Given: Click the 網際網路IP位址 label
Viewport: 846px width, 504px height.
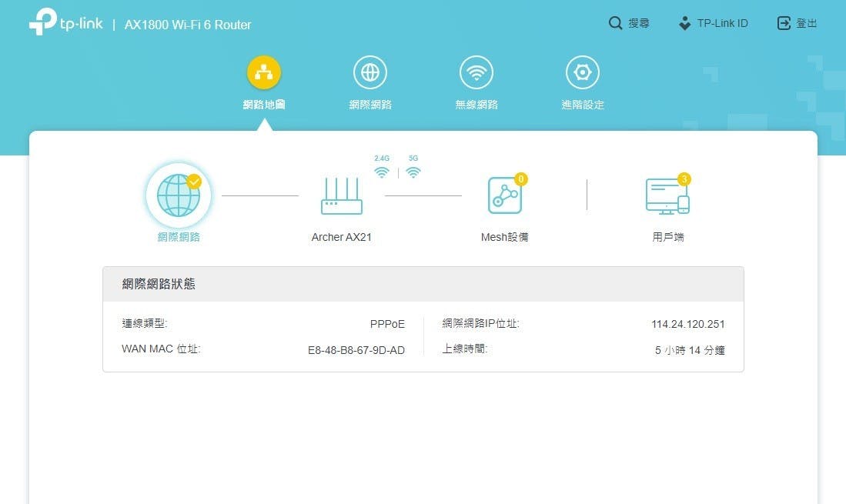Looking at the screenshot, I should coord(480,323).
